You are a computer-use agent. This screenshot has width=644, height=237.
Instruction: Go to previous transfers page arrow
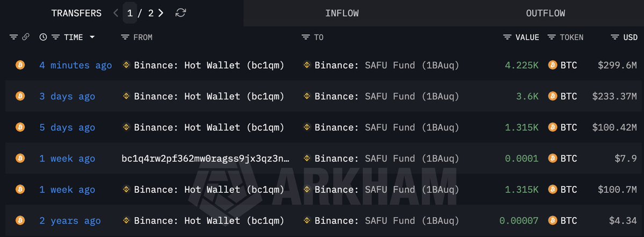coord(116,13)
